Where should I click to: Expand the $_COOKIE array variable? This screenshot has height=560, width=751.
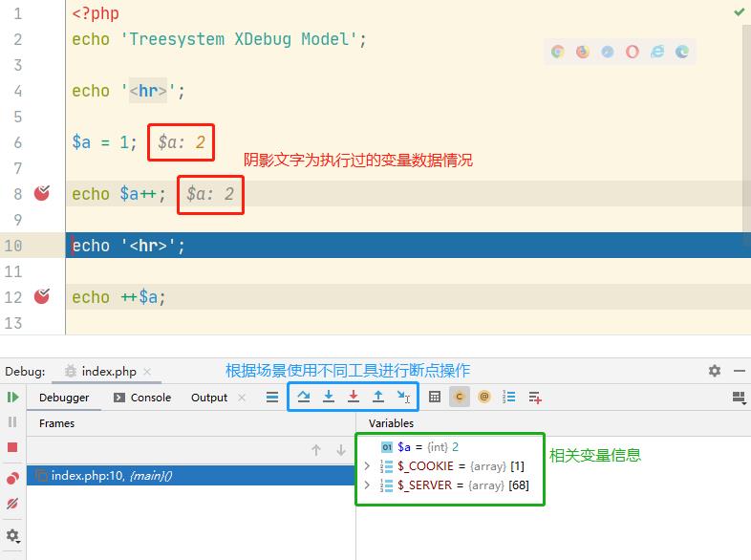point(367,465)
